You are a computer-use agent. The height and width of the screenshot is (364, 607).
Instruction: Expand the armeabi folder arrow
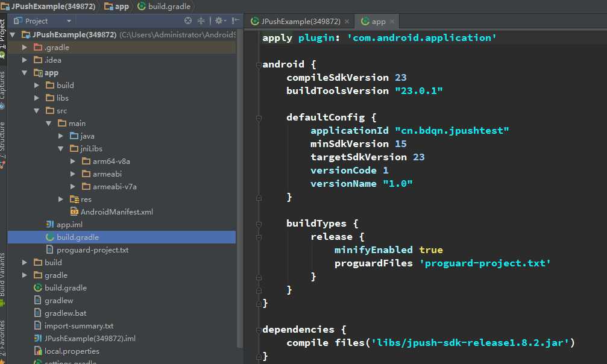(x=73, y=174)
